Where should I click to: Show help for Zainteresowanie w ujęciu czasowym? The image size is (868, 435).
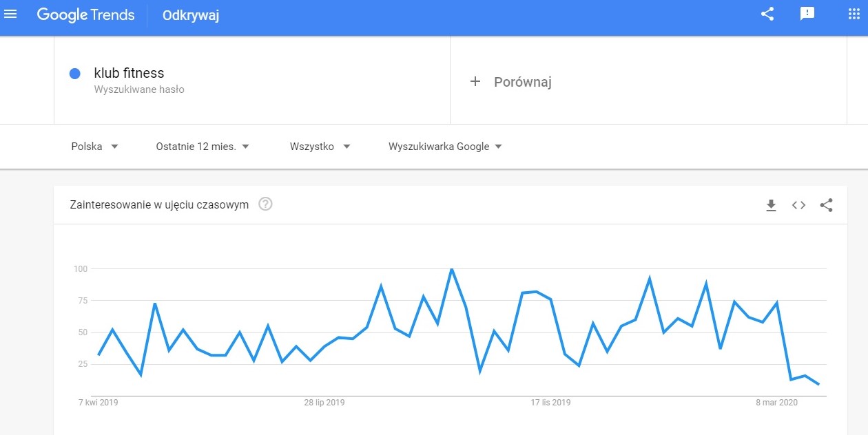coord(265,204)
